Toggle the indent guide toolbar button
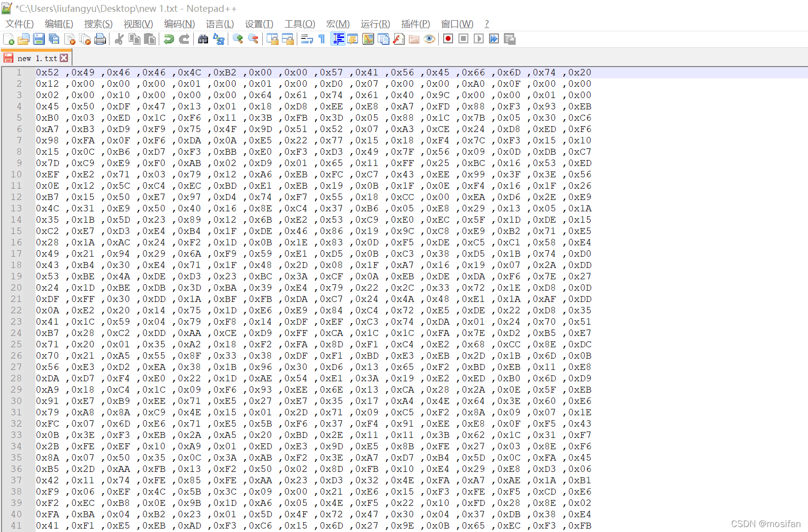 [338, 39]
